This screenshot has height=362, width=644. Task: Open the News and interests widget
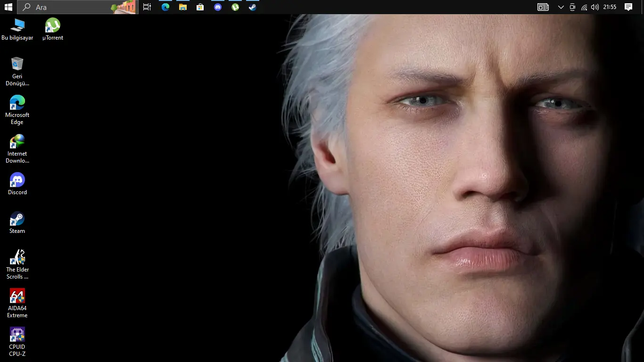[543, 7]
